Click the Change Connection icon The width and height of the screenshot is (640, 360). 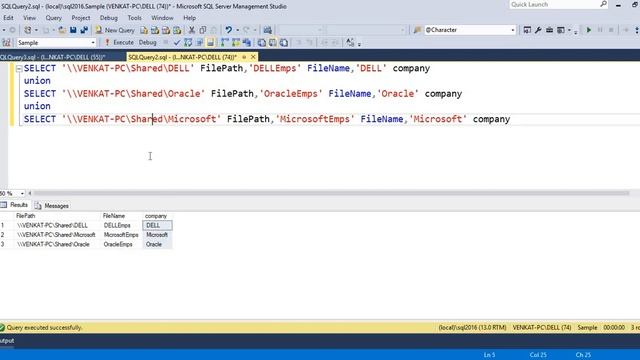[x=6, y=42]
